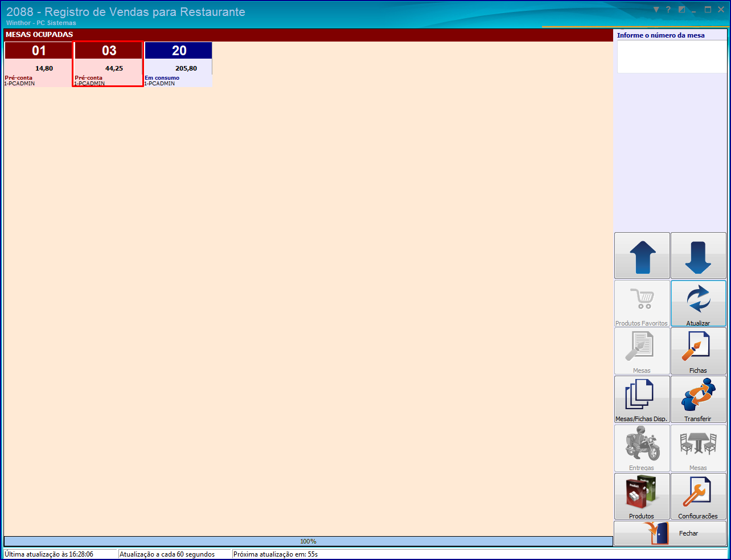
Task: Select occupied table 01
Action: click(38, 64)
